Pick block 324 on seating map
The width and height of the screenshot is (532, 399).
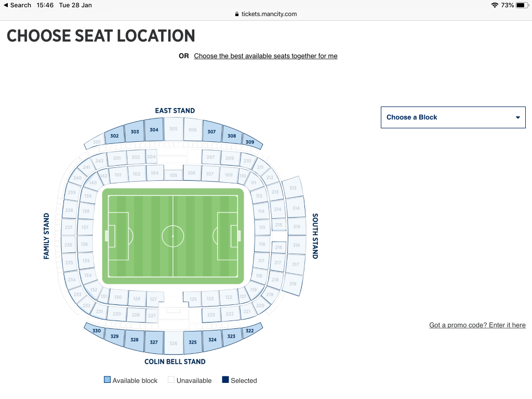pos(212,340)
